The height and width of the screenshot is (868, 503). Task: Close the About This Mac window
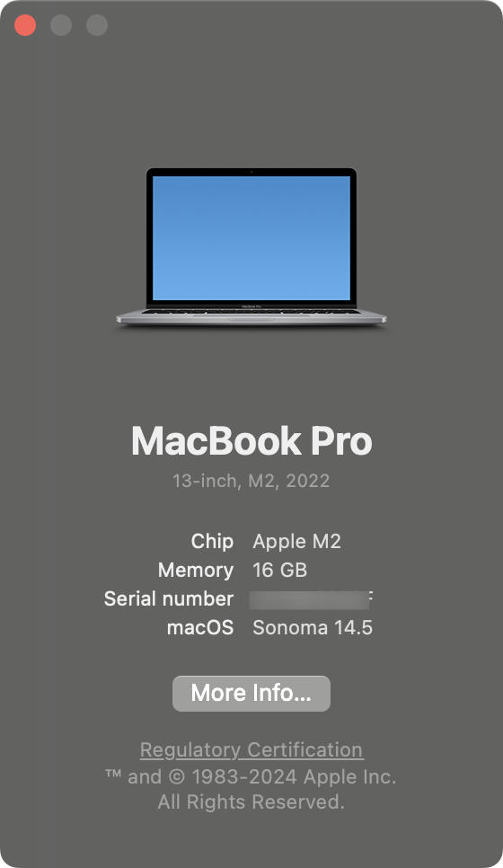[x=25, y=25]
